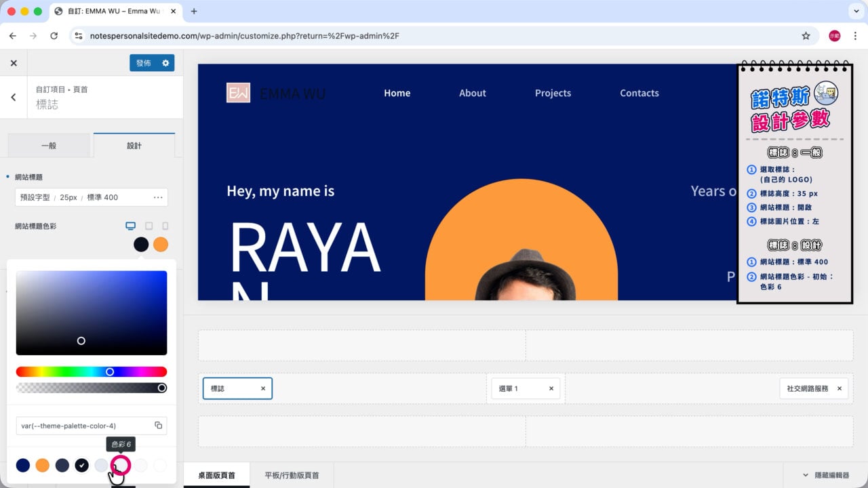
Task: Open publish settings gear icon
Action: 165,63
